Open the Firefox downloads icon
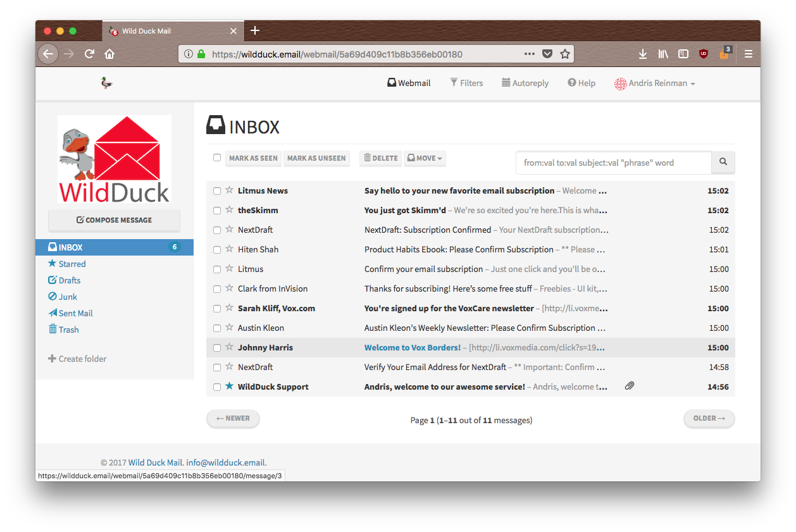The image size is (796, 532). tap(643, 54)
